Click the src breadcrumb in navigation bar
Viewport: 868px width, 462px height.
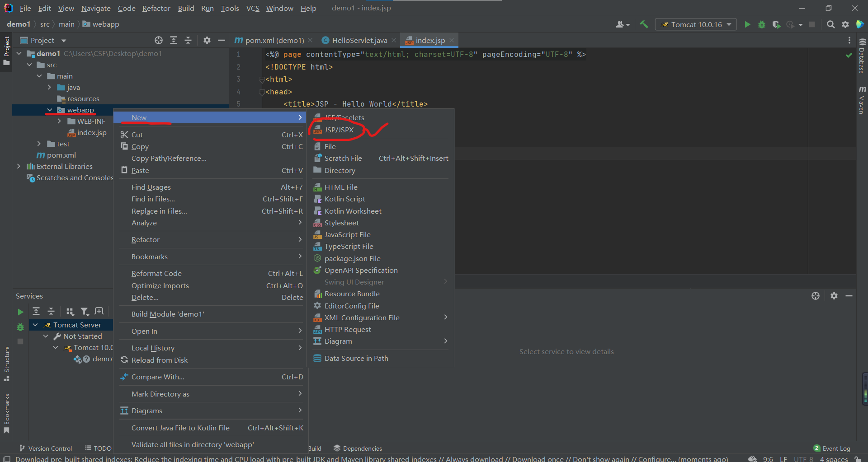(x=45, y=24)
